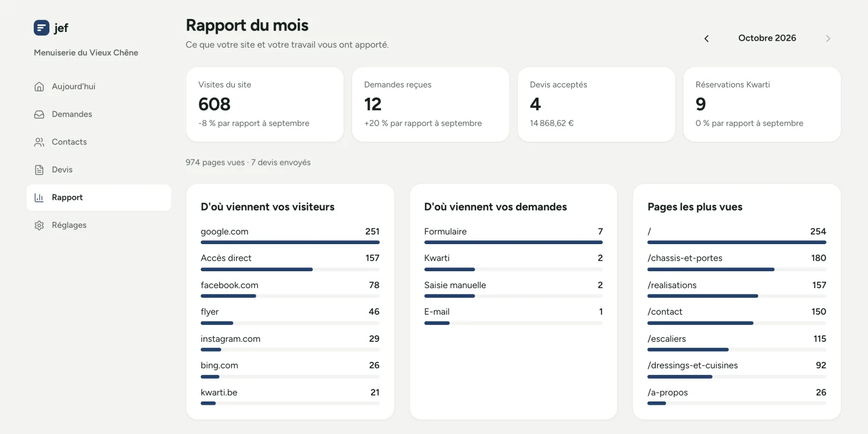Click the /dressings-et-cuisines page row
868x434 pixels.
737,369
